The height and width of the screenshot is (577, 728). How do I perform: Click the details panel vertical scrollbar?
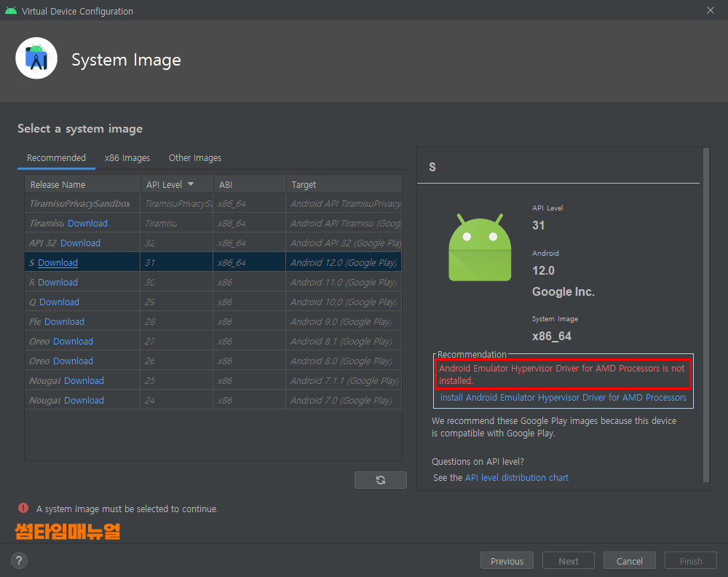pos(706,315)
